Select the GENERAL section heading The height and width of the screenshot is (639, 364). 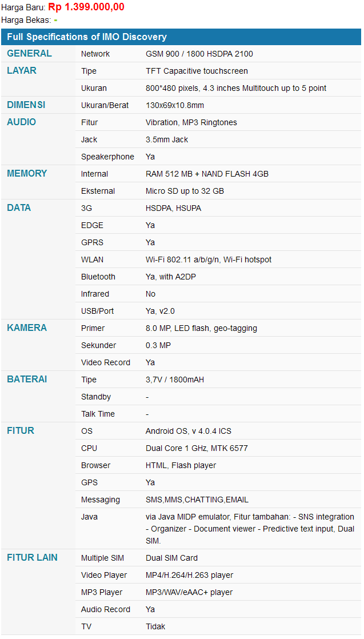point(29,54)
